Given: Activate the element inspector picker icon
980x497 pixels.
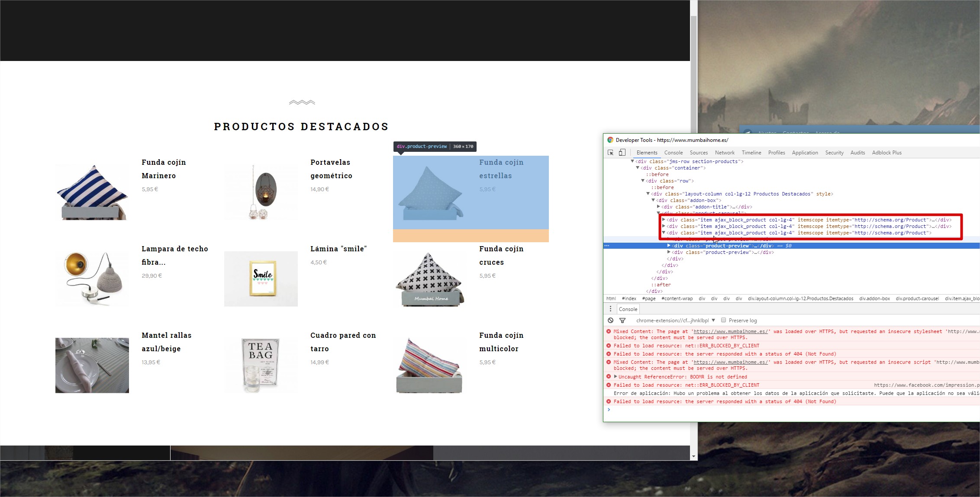Looking at the screenshot, I should coord(611,153).
